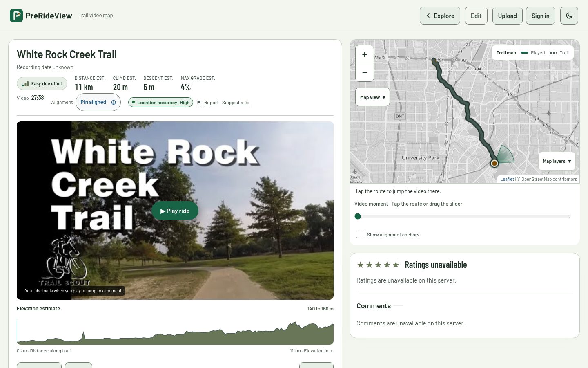
Task: Expand the Map layers dropdown
Action: [557, 161]
